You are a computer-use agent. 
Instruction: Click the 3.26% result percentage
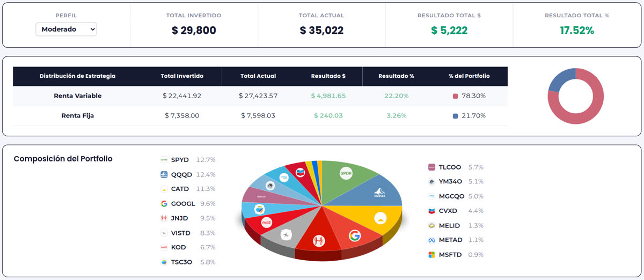point(397,116)
